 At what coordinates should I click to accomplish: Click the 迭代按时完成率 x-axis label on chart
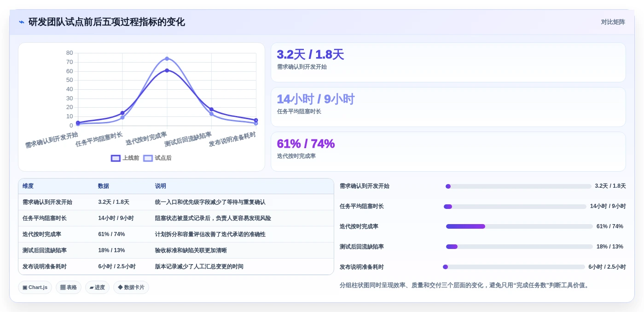[146, 139]
